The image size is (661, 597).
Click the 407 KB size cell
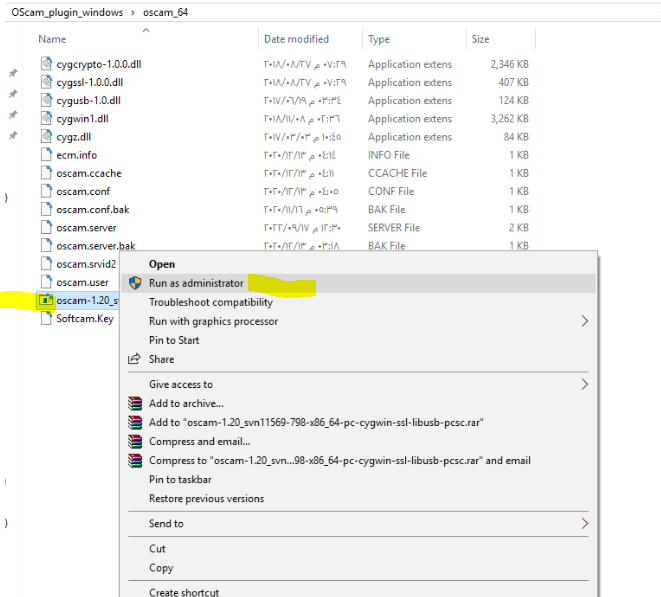tap(513, 82)
